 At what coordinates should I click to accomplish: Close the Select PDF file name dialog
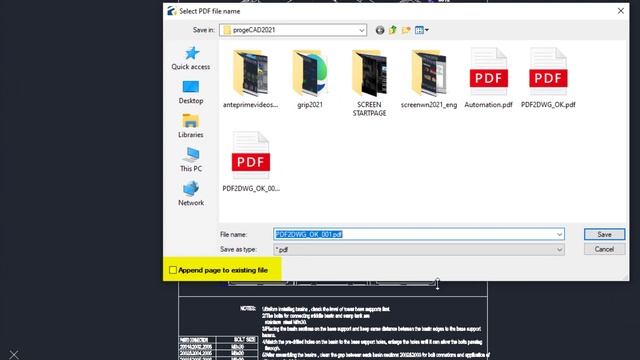point(620,11)
